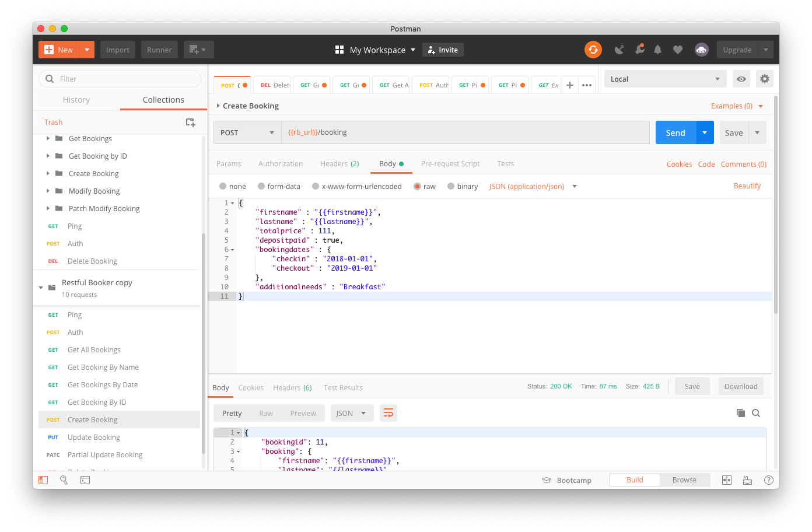This screenshot has width=812, height=532.
Task: Click the new collection icon
Action: pyautogui.click(x=190, y=122)
